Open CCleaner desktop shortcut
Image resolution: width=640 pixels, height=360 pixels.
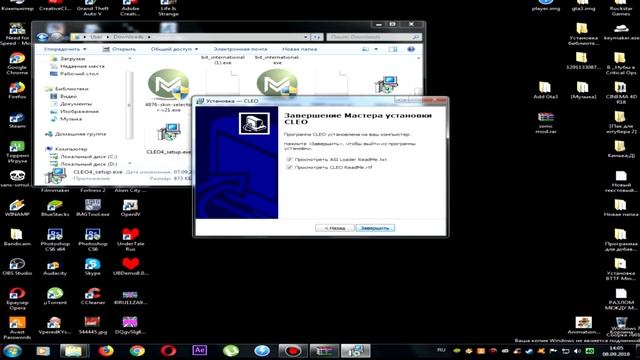coord(93,296)
